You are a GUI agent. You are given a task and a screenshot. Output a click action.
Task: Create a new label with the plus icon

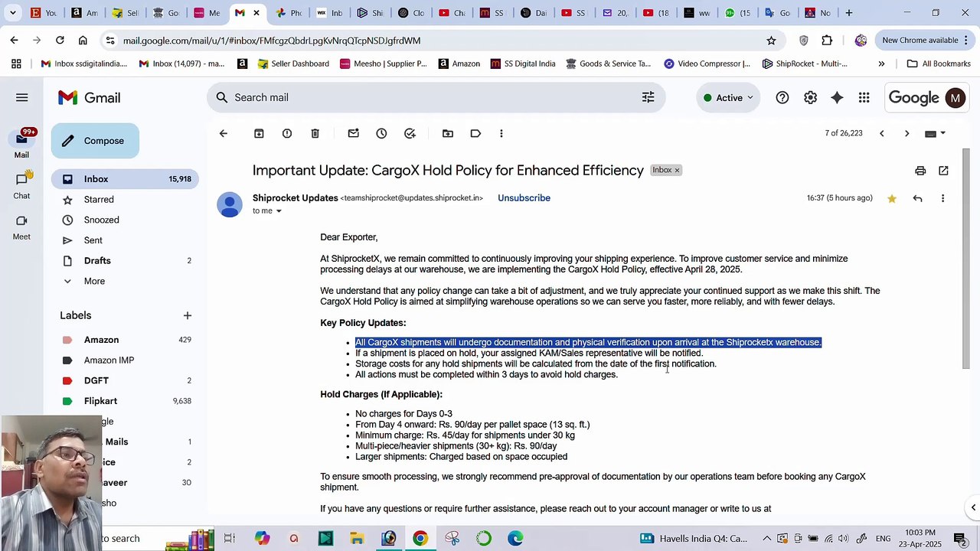188,315
